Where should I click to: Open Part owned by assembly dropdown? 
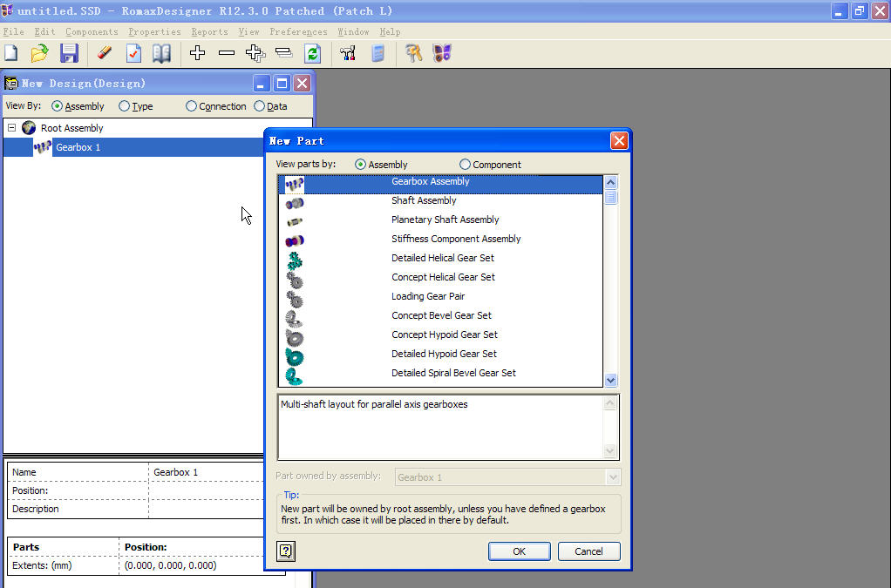tap(613, 477)
